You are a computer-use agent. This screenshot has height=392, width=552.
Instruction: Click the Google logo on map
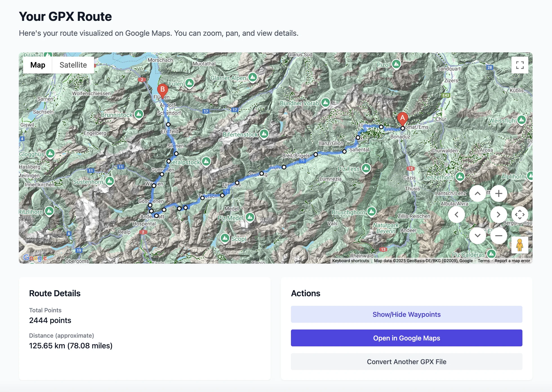point(35,258)
